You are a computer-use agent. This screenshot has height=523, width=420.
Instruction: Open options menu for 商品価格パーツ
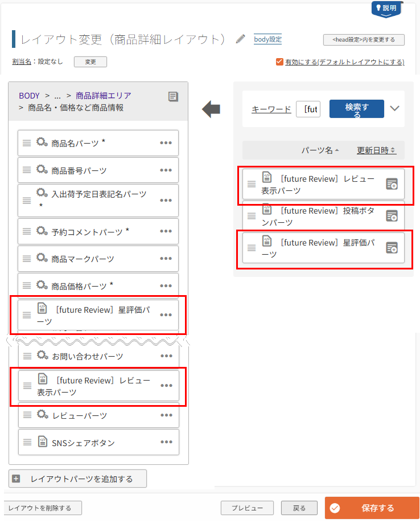(166, 286)
